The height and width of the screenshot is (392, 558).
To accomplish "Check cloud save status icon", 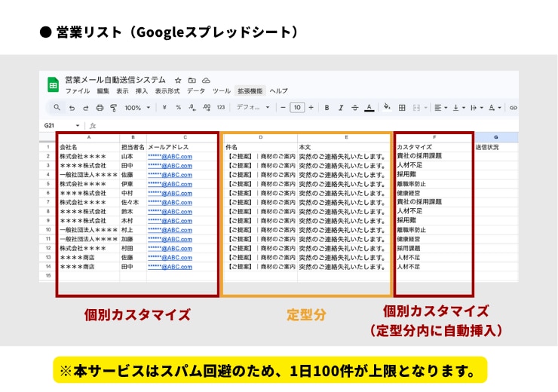I will (206, 81).
